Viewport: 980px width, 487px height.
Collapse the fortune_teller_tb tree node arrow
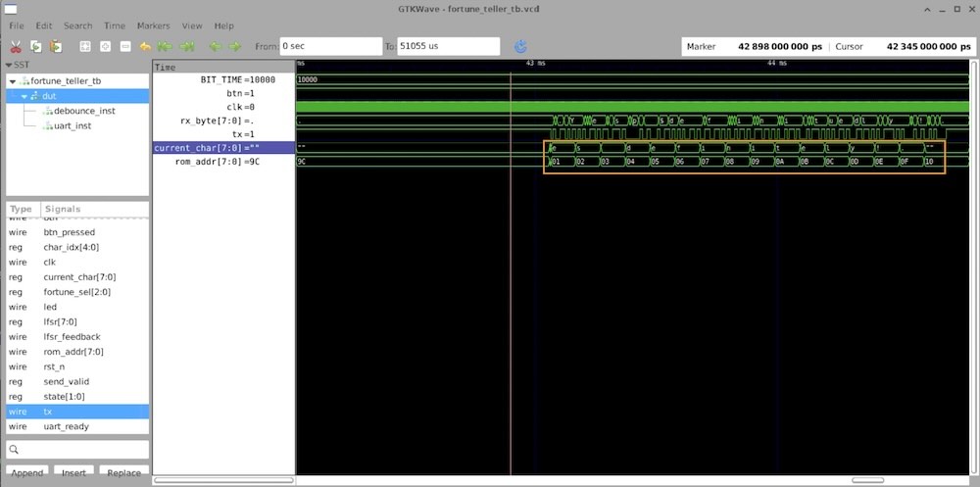(x=13, y=80)
